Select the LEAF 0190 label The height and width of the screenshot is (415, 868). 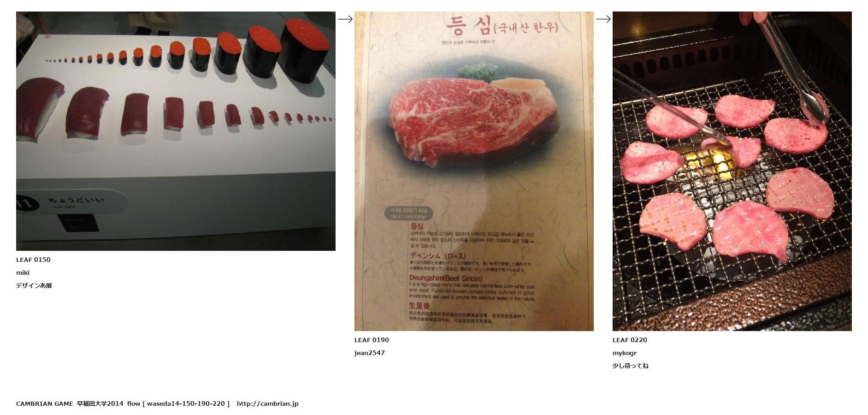click(x=372, y=340)
